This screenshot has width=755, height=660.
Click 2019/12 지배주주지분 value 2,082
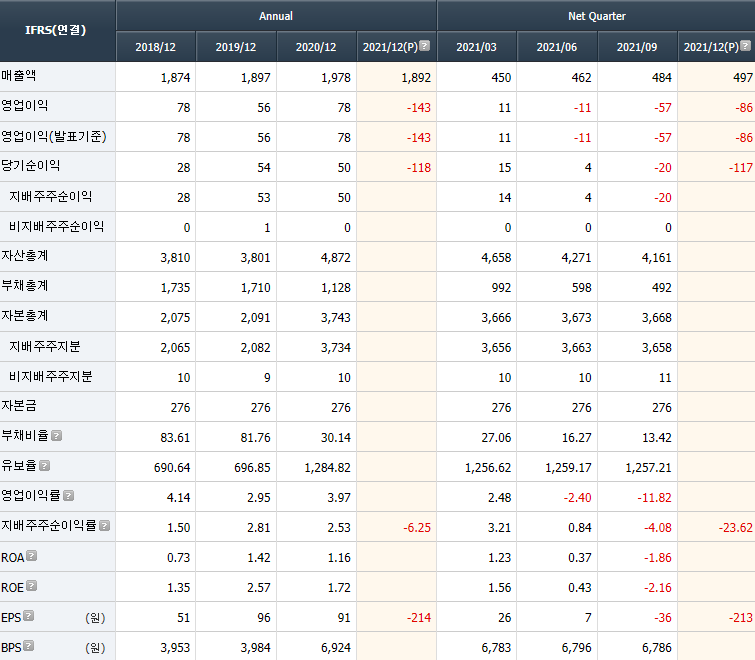point(256,348)
